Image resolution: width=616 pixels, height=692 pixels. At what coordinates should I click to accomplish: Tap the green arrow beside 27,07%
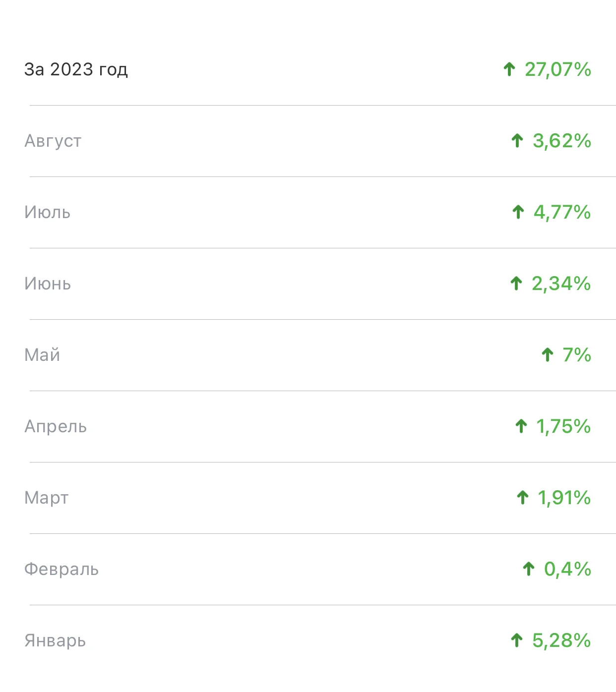(x=509, y=69)
